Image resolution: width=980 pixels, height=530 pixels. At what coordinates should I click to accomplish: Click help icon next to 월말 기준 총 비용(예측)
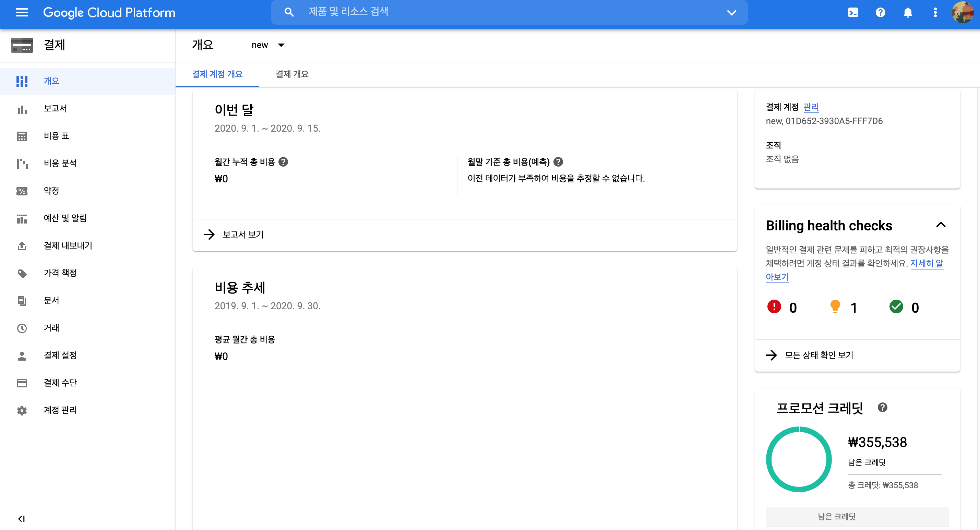(x=558, y=162)
